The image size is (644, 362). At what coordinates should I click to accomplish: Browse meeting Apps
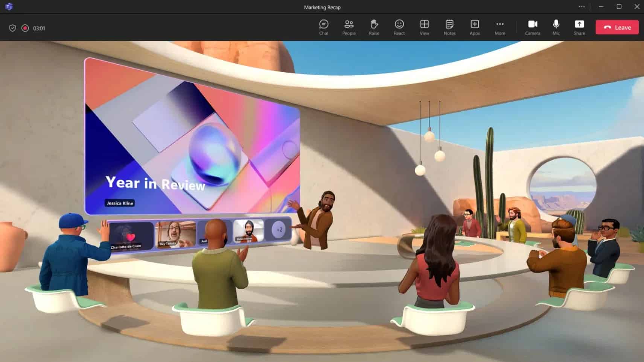coord(475,27)
